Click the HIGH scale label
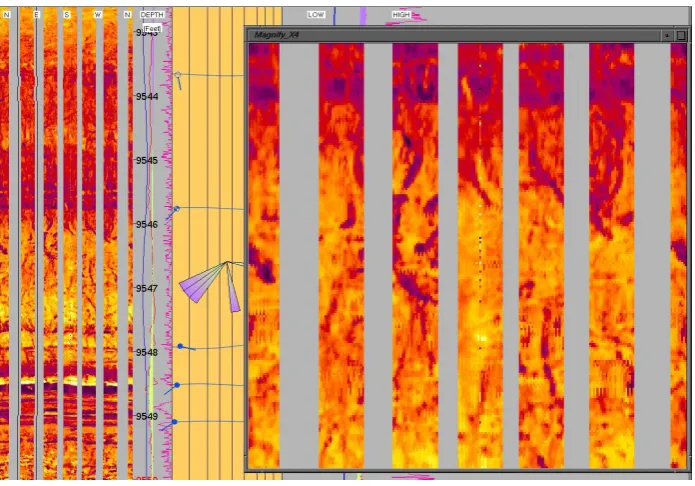The height and width of the screenshot is (486, 695). pos(401,15)
